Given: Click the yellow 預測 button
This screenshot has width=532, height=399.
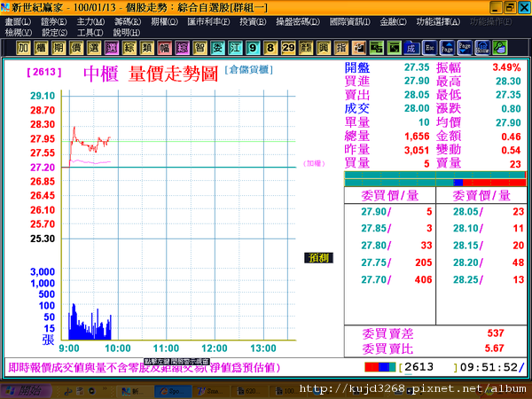Looking at the screenshot, I should (318, 258).
